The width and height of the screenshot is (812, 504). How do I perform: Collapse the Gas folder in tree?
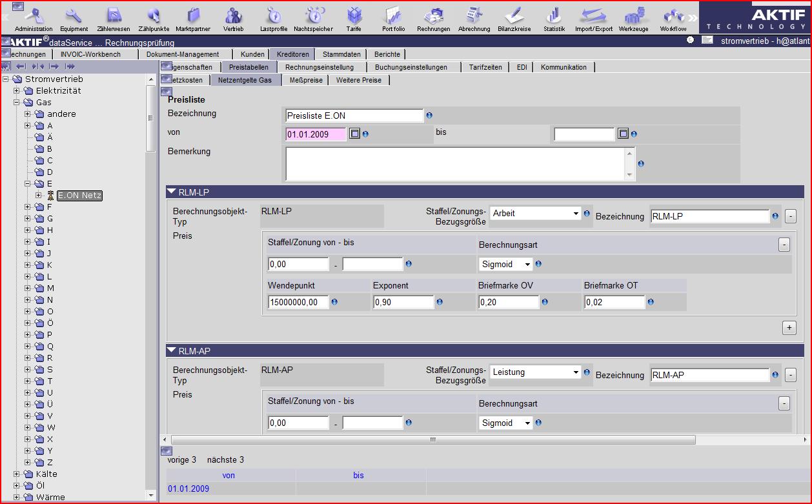pos(17,102)
